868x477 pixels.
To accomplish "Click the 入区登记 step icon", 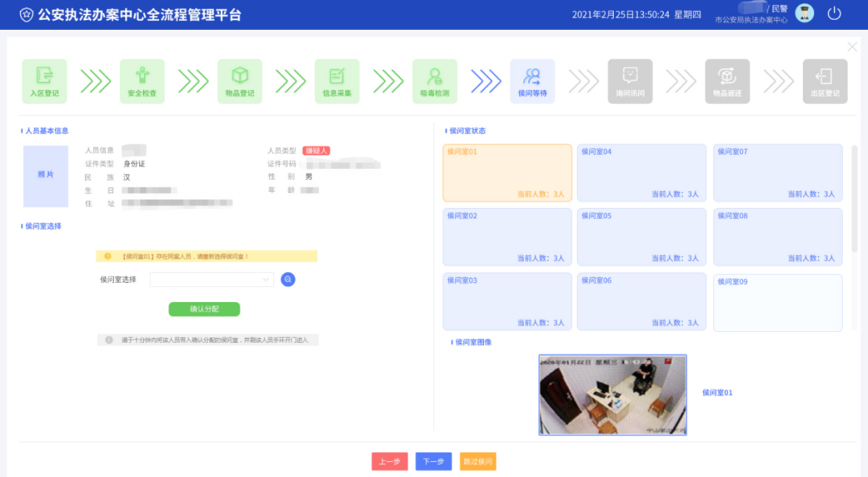I will tap(44, 81).
